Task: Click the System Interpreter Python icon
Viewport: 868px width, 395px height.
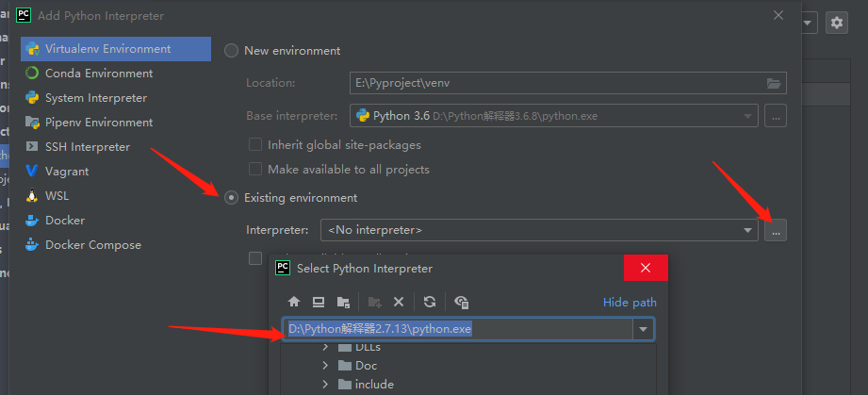Action: 32,97
